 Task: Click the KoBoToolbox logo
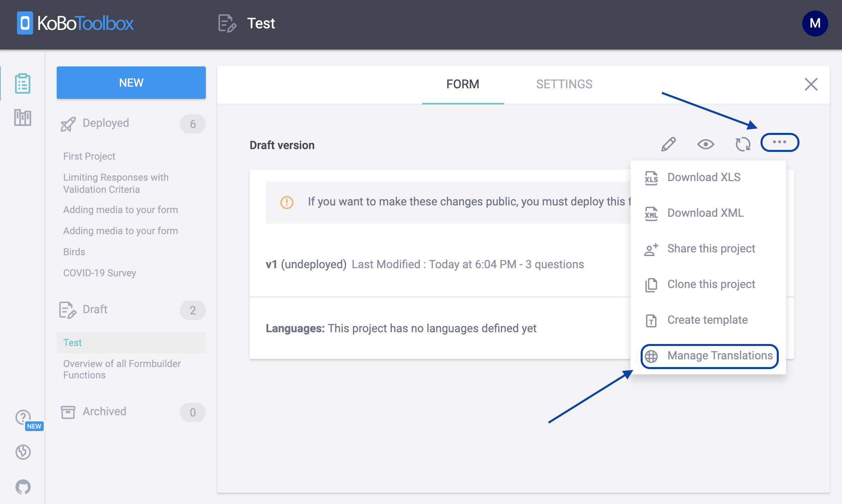pos(75,23)
